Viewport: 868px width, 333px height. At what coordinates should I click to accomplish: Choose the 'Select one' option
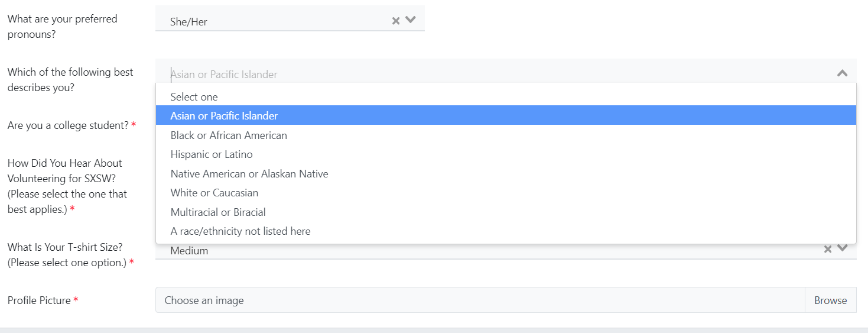click(506, 96)
